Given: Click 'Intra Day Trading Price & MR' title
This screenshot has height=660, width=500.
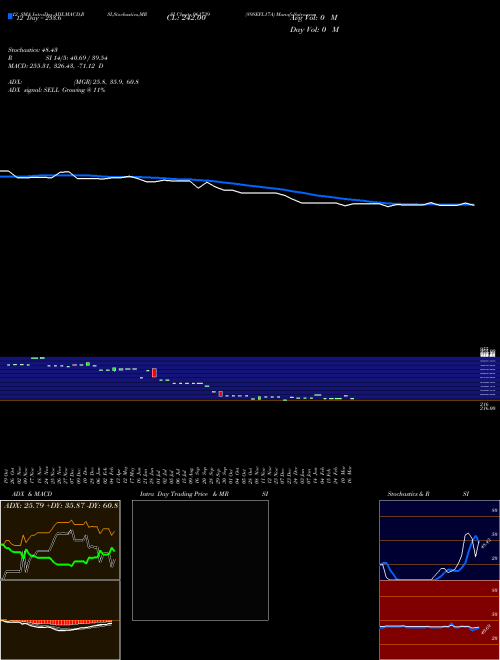Looking at the screenshot, I should (x=185, y=494).
